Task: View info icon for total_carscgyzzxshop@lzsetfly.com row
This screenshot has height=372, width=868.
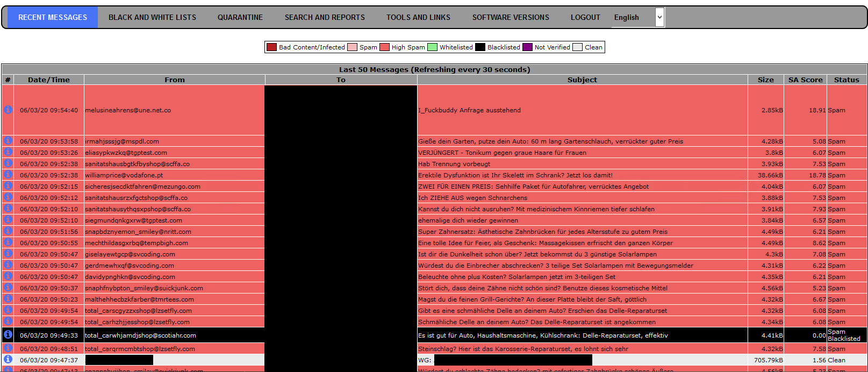Action: point(8,310)
